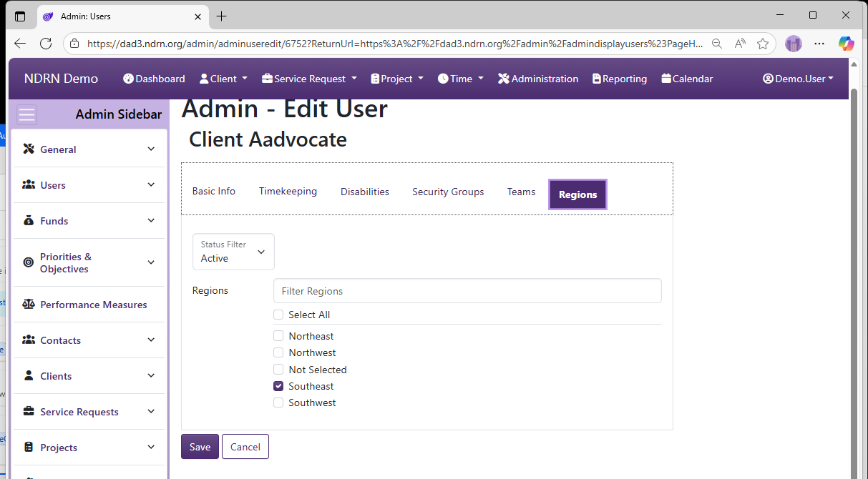
Task: Open the Copilot icon in browser toolbar
Action: point(847,44)
